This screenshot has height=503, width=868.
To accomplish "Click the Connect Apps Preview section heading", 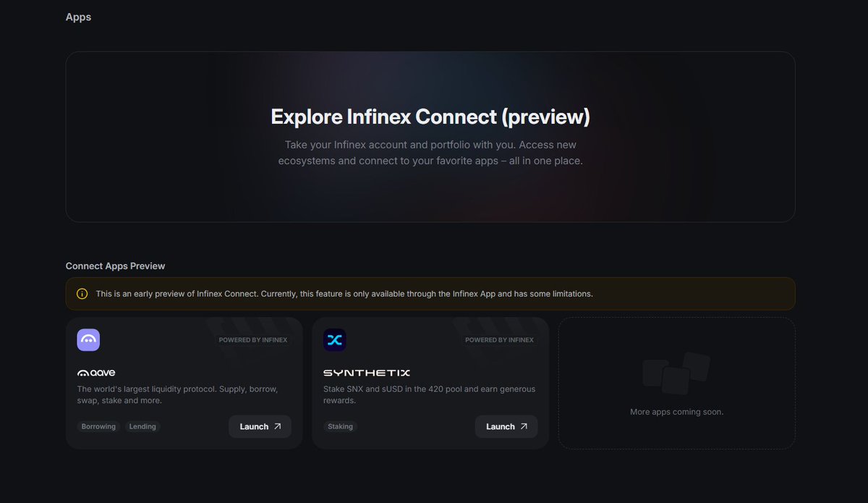I will tap(115, 266).
